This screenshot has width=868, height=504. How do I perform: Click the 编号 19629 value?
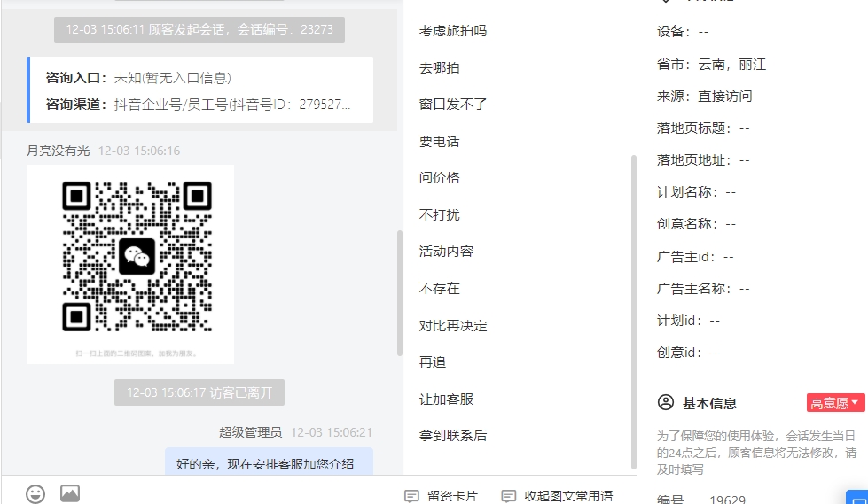coord(727,499)
